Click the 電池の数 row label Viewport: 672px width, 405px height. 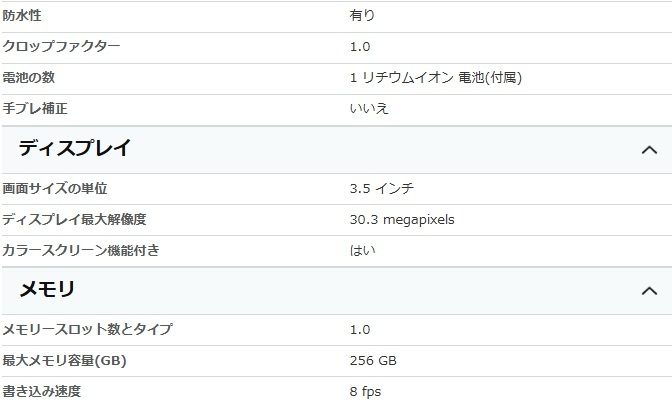tap(29, 78)
